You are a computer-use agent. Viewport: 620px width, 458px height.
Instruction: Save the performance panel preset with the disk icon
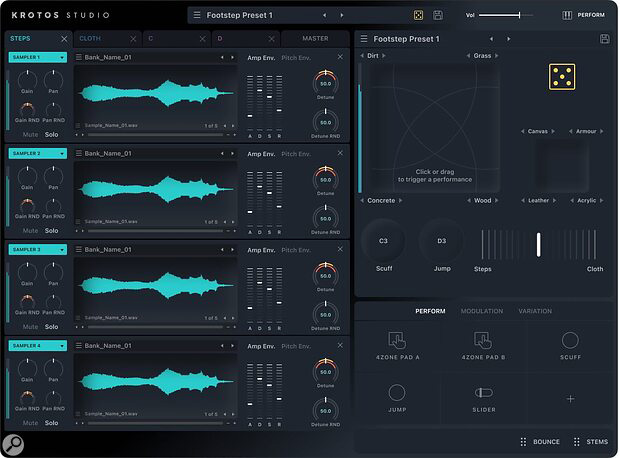point(604,39)
